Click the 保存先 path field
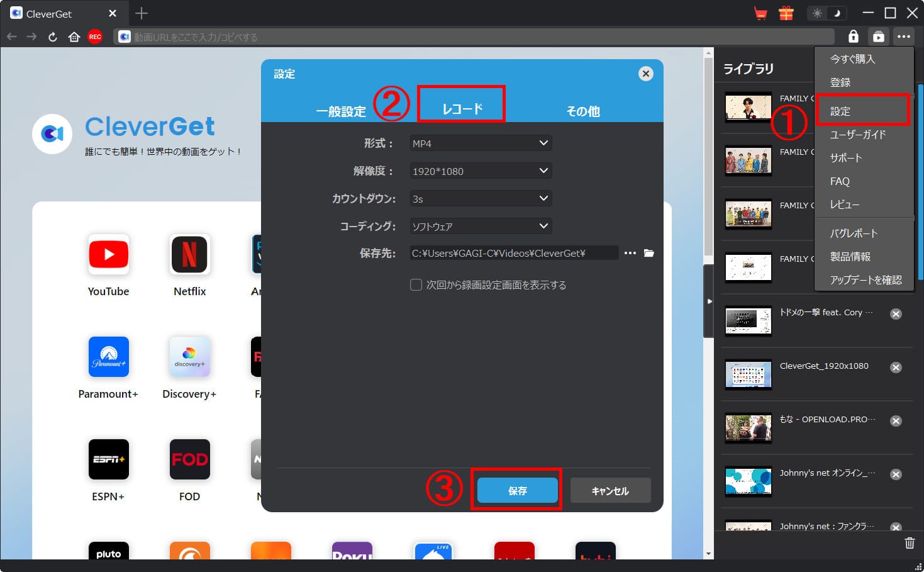Screen dimensions: 924x572 coord(514,253)
